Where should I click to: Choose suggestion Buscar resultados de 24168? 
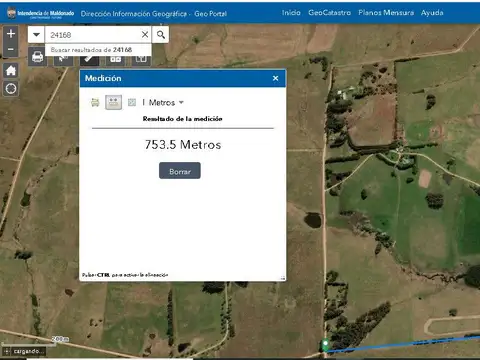click(98, 50)
